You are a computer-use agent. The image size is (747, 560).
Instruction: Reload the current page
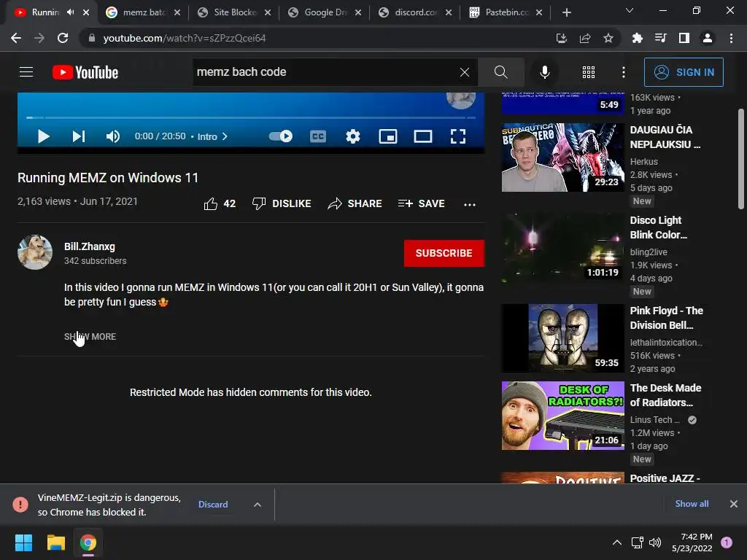(63, 38)
